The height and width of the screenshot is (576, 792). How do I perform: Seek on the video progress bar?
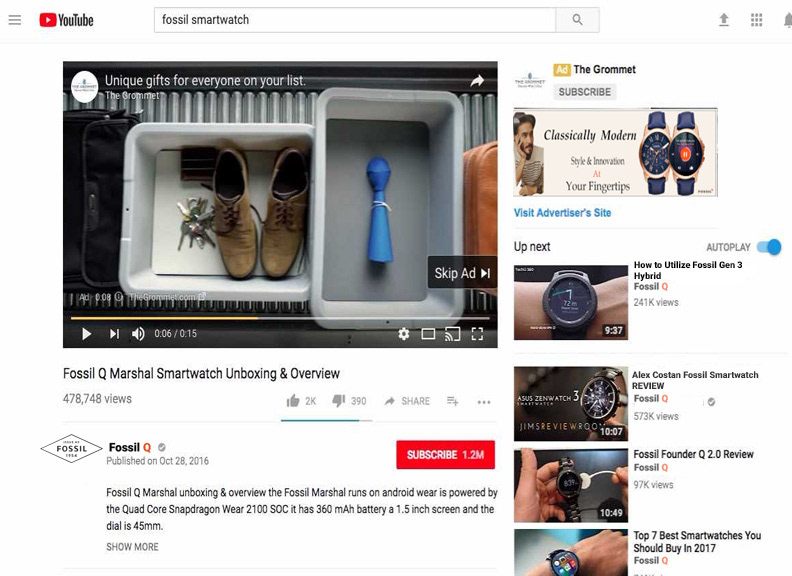click(x=280, y=318)
